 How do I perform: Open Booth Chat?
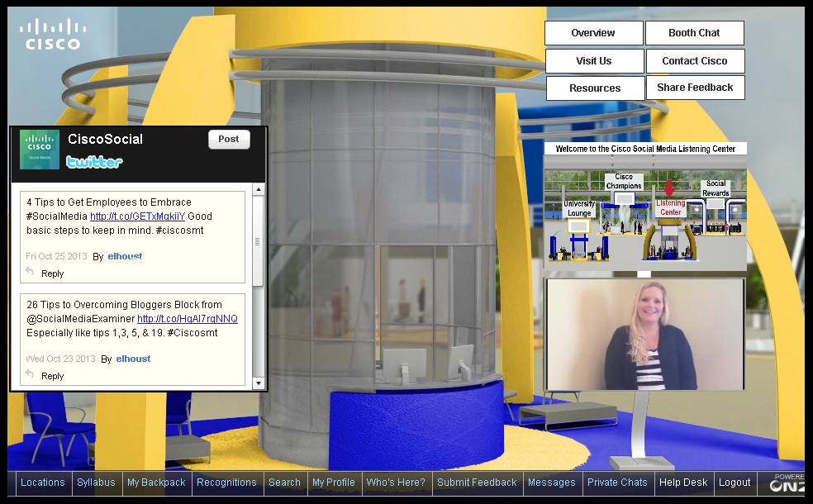(694, 33)
